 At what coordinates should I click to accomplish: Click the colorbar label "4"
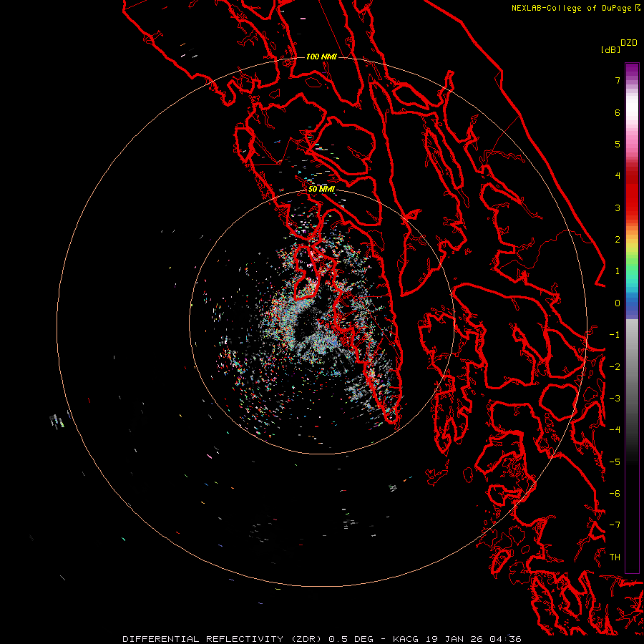click(618, 176)
